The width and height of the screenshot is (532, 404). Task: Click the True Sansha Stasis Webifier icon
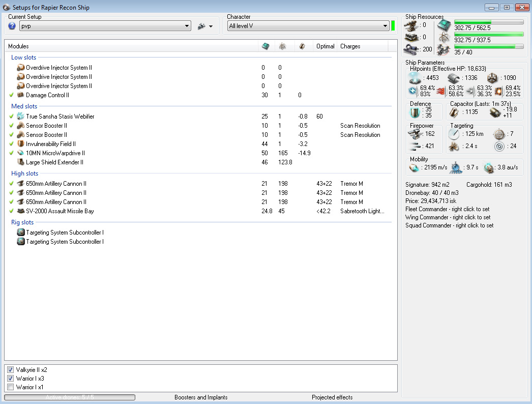(21, 117)
